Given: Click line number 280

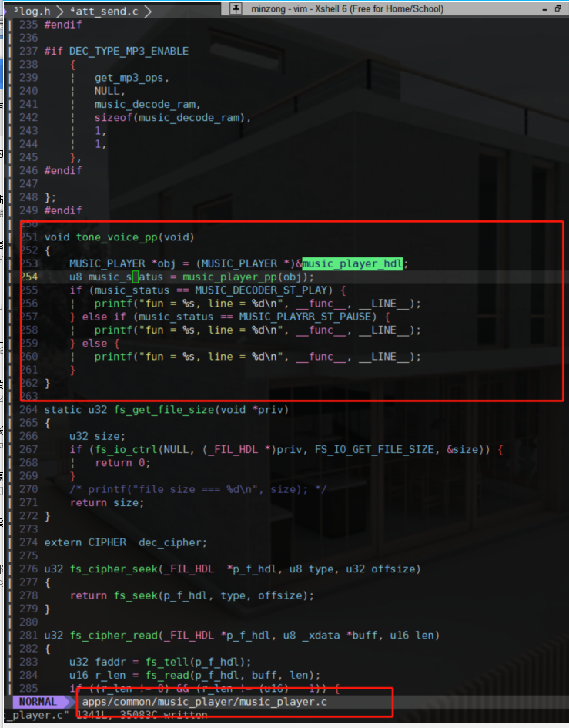Looking at the screenshot, I should point(28,622).
